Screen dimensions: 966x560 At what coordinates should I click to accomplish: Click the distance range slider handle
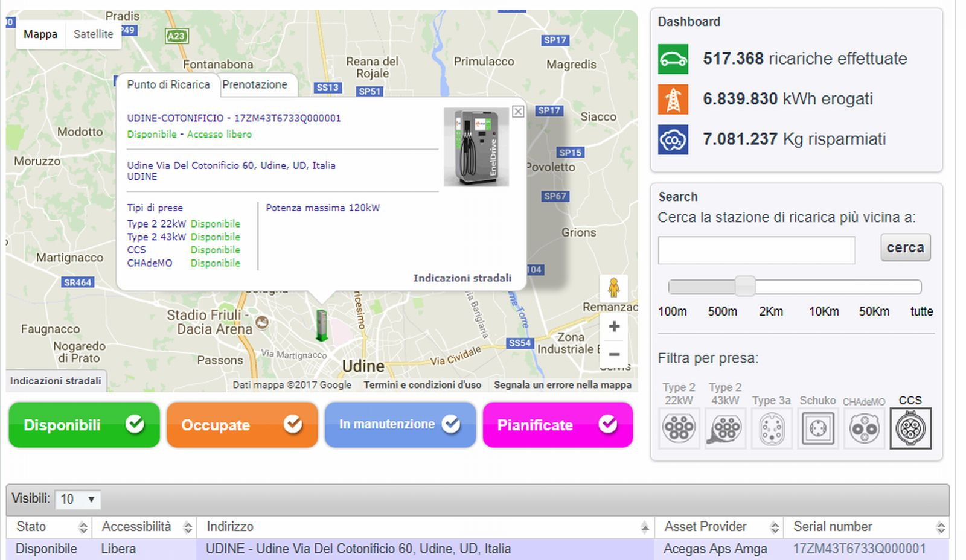(746, 286)
